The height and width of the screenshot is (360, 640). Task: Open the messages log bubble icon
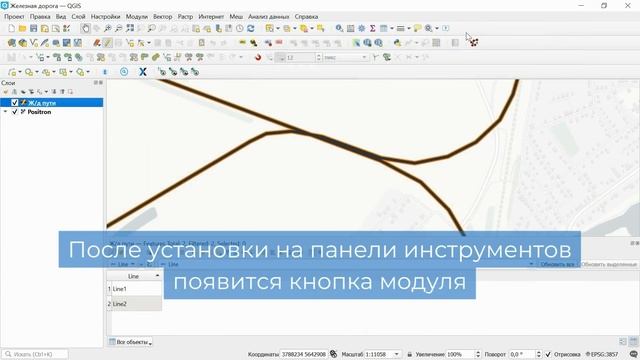[634, 354]
